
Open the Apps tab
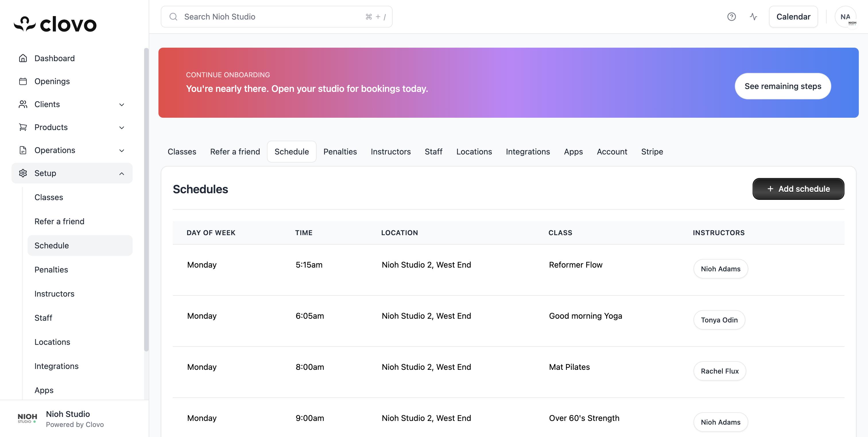pos(573,152)
